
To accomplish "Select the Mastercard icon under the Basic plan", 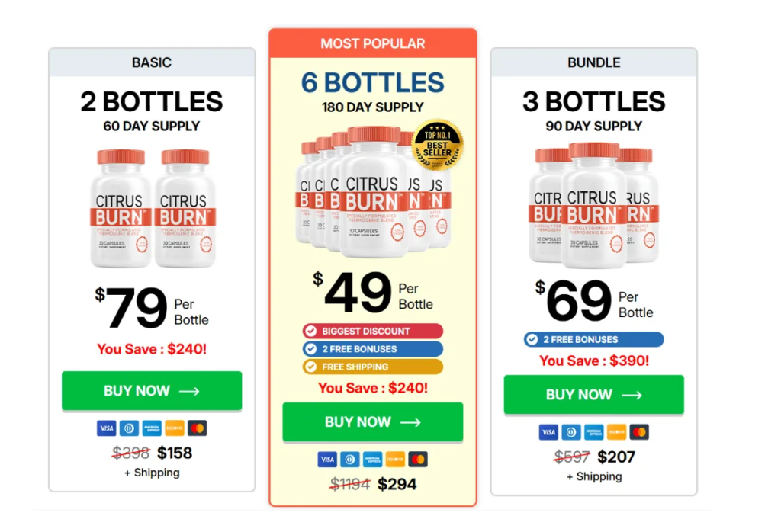I will pyautogui.click(x=197, y=428).
